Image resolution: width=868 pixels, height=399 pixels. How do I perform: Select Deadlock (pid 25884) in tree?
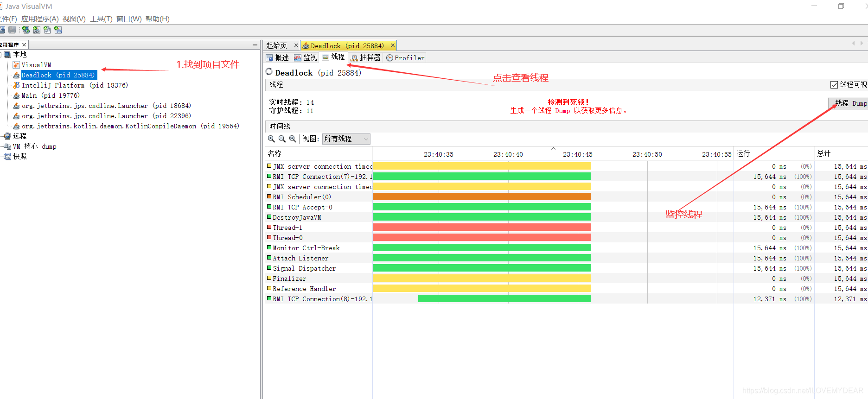[58, 75]
